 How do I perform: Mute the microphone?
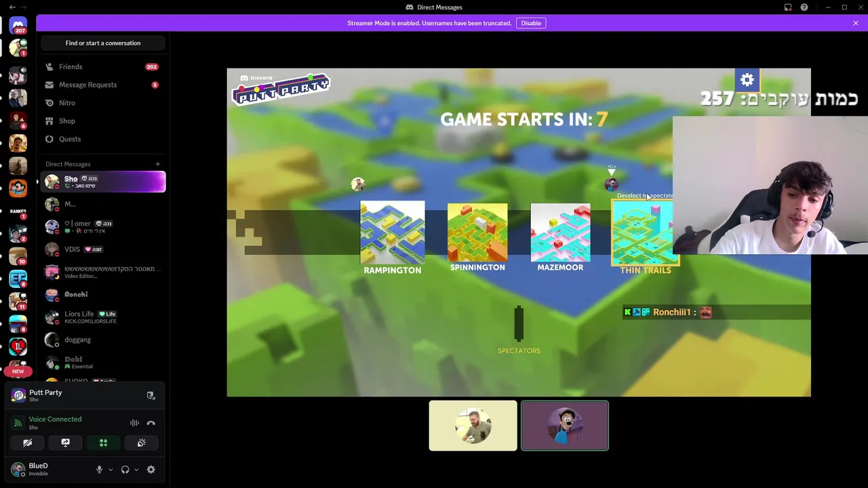(x=99, y=470)
